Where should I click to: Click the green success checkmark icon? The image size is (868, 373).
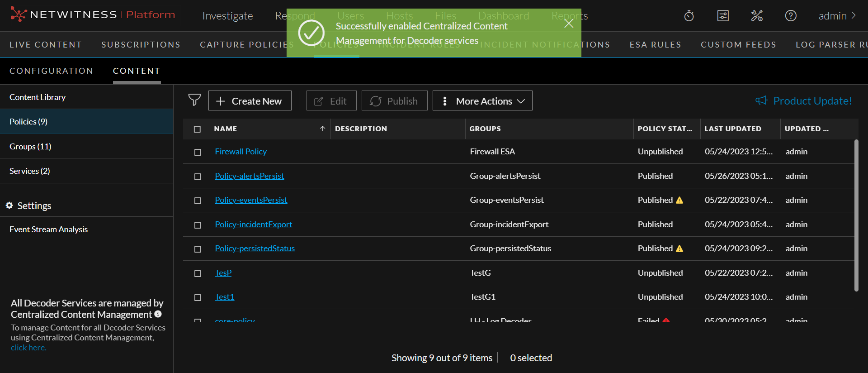(x=311, y=33)
